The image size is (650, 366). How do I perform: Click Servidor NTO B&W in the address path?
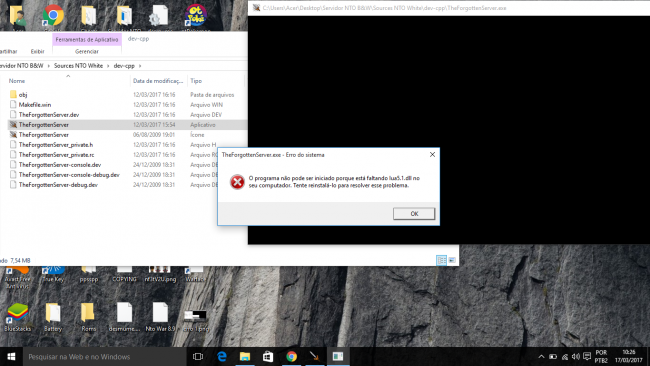[x=22, y=65]
